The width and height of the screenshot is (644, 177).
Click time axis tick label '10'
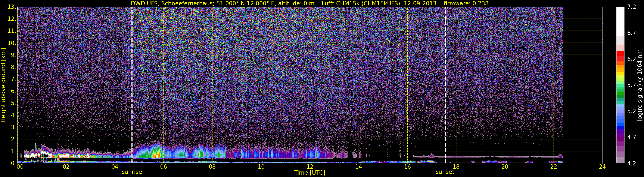(261, 167)
